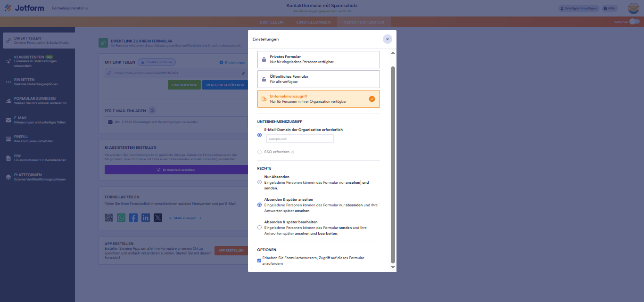
Task: Click KI Assistent erstellen button
Action: pyautogui.click(x=176, y=170)
